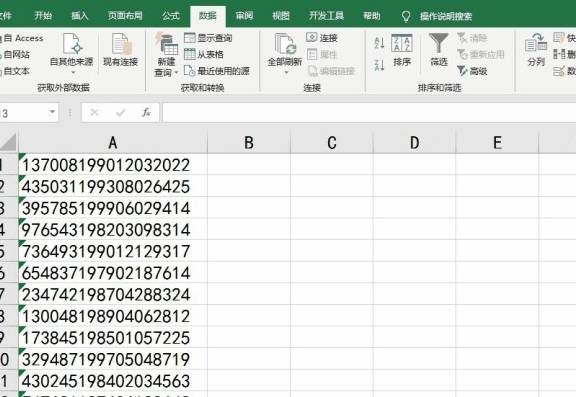Click the 属性 properties button

(322, 54)
